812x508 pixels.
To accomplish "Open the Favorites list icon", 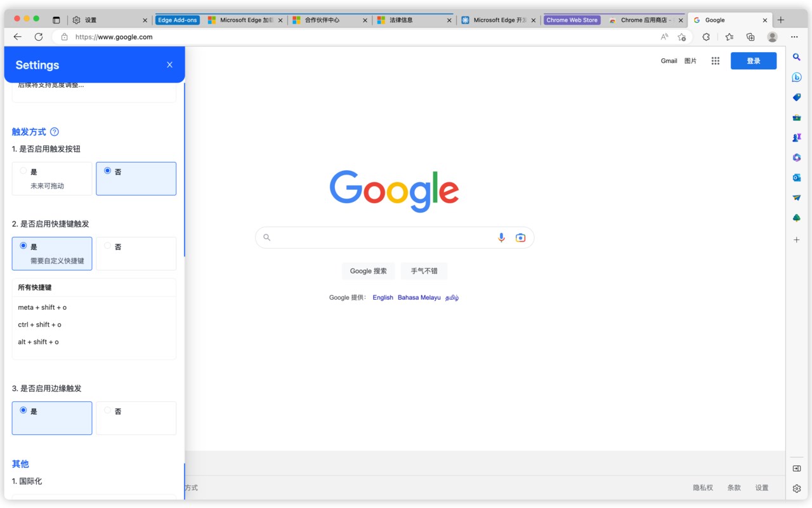I will [x=730, y=37].
